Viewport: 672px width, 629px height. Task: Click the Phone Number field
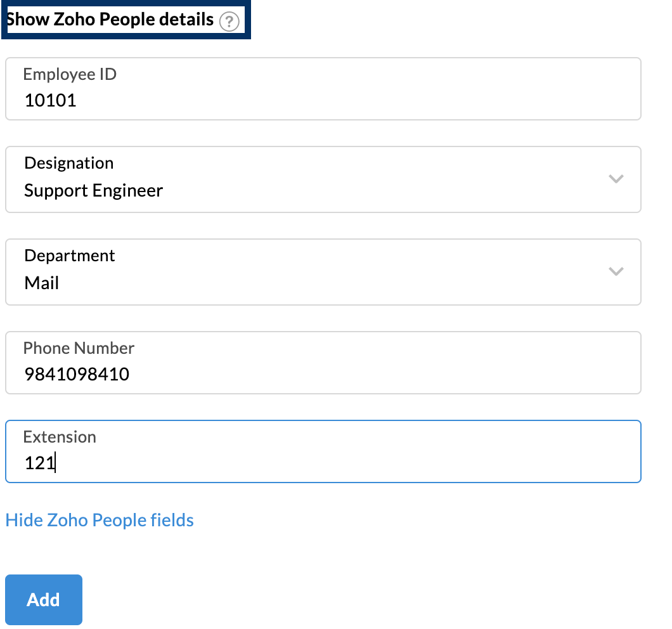323,363
